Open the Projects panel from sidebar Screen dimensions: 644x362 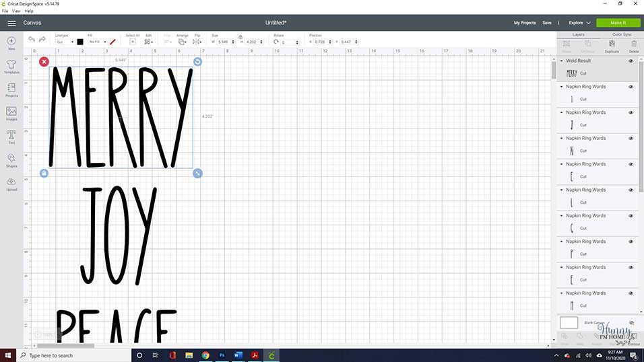pos(11,90)
